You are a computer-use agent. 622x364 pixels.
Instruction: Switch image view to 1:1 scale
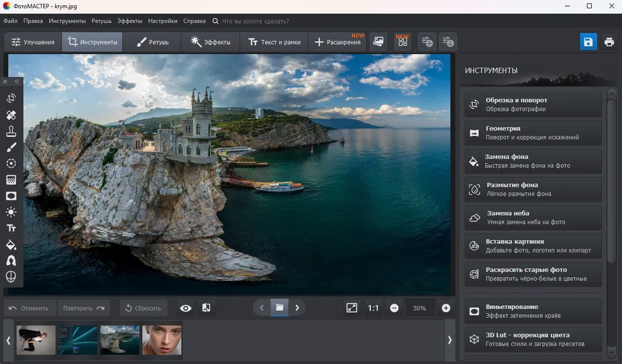pos(373,308)
